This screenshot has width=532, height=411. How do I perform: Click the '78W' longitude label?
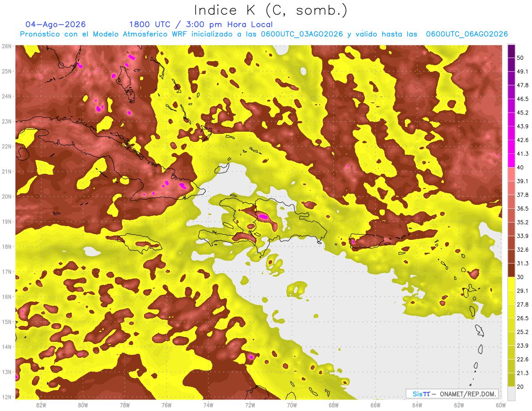pos(125,405)
